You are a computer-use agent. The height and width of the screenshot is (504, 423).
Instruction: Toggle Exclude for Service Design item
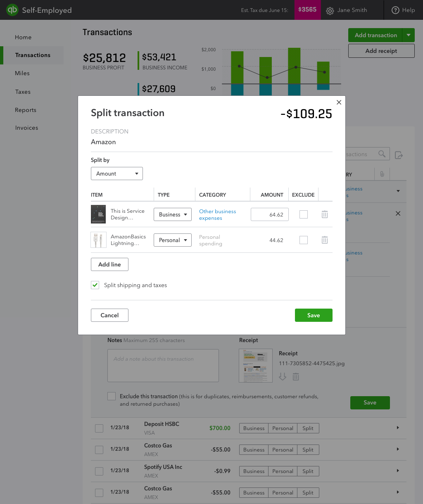304,214
